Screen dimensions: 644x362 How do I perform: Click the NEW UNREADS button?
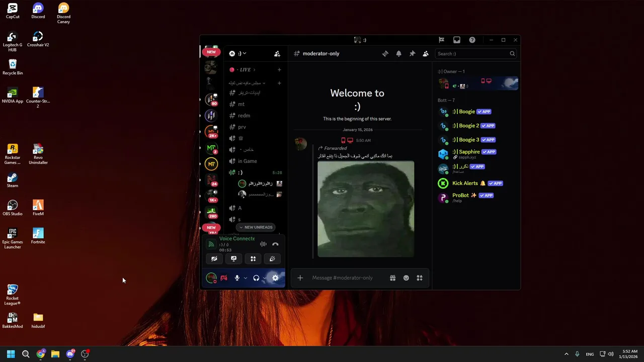click(256, 227)
